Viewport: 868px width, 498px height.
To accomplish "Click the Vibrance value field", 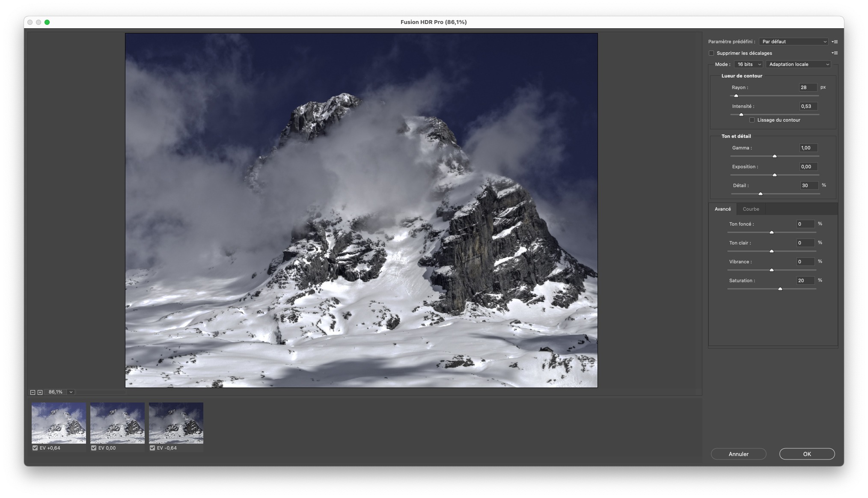I will click(x=806, y=262).
